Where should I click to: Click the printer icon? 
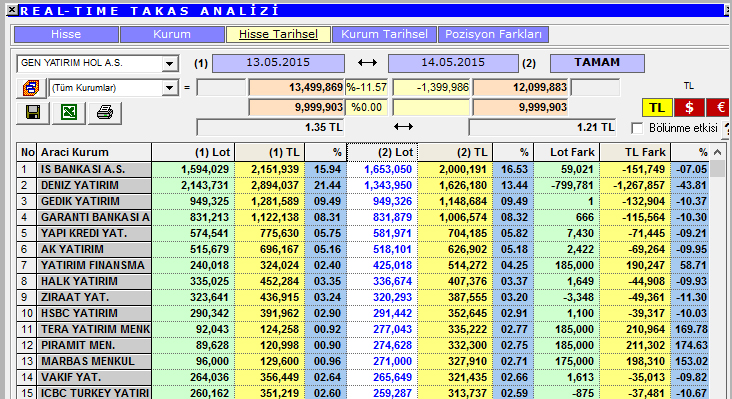click(105, 112)
